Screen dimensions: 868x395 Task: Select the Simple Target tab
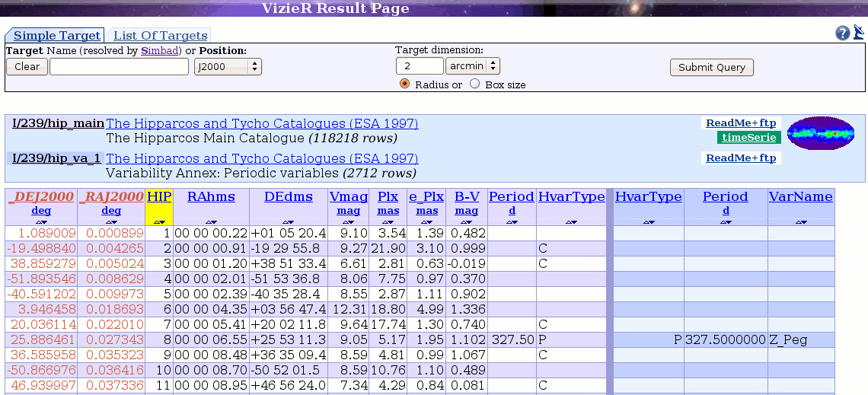(57, 36)
